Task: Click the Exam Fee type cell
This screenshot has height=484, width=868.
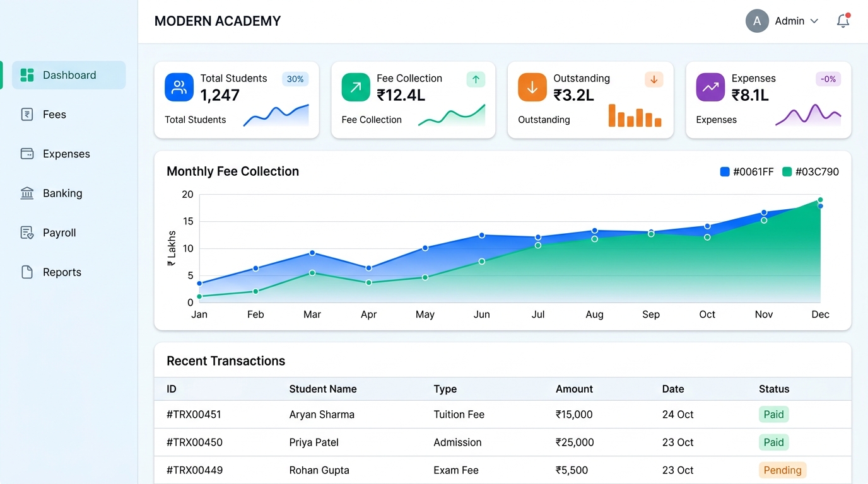Action: tap(456, 470)
